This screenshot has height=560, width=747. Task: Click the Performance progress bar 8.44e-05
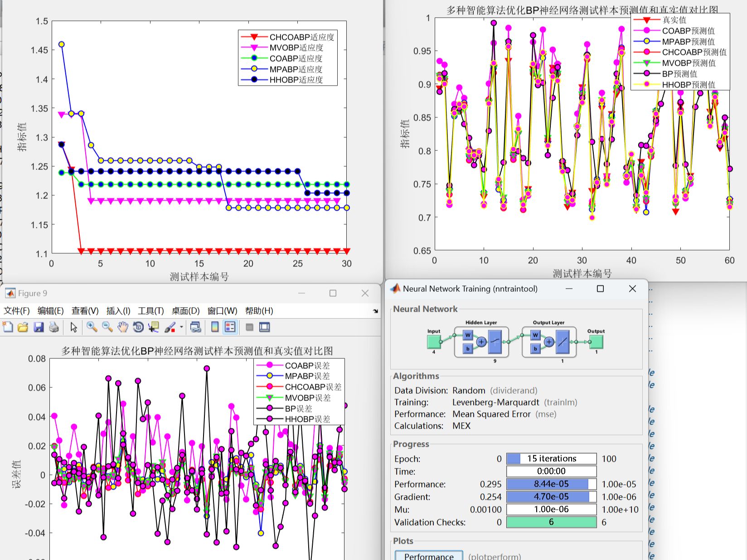[551, 484]
